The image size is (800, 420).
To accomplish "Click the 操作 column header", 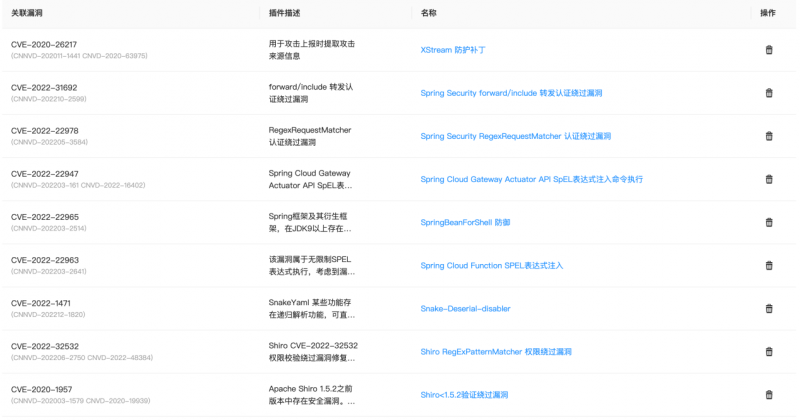I will click(x=768, y=13).
